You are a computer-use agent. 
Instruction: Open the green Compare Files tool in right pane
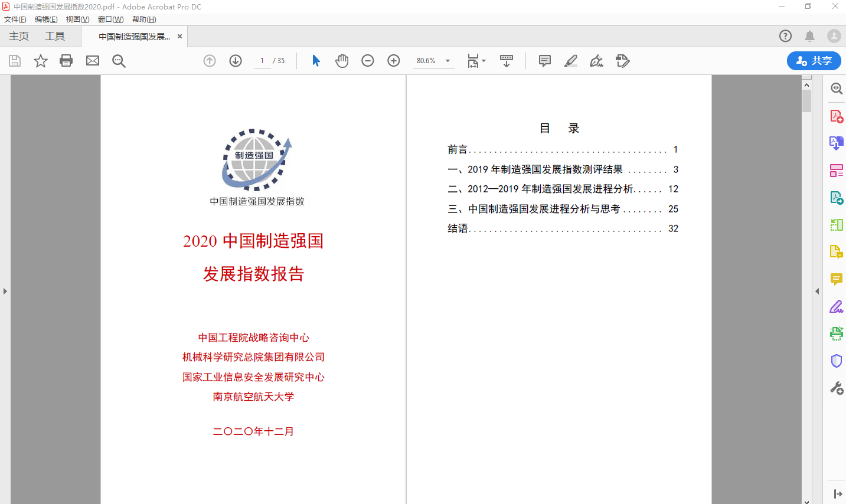click(837, 225)
